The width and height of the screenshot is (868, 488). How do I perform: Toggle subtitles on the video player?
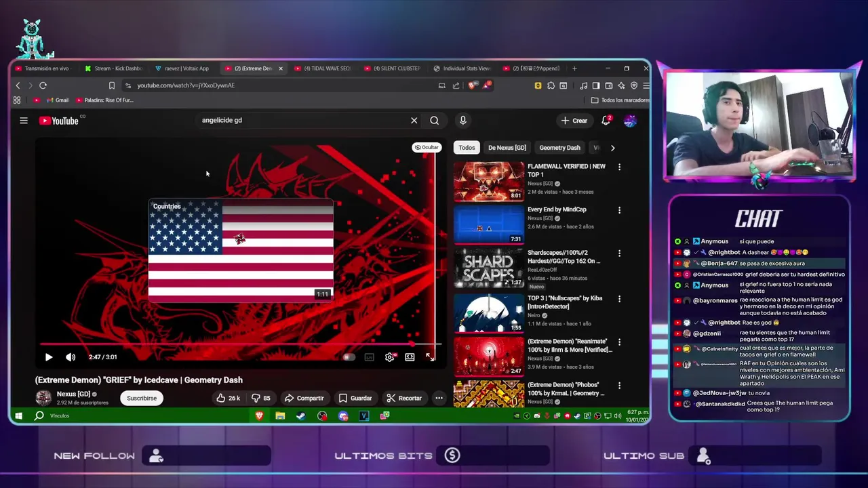coord(369,357)
